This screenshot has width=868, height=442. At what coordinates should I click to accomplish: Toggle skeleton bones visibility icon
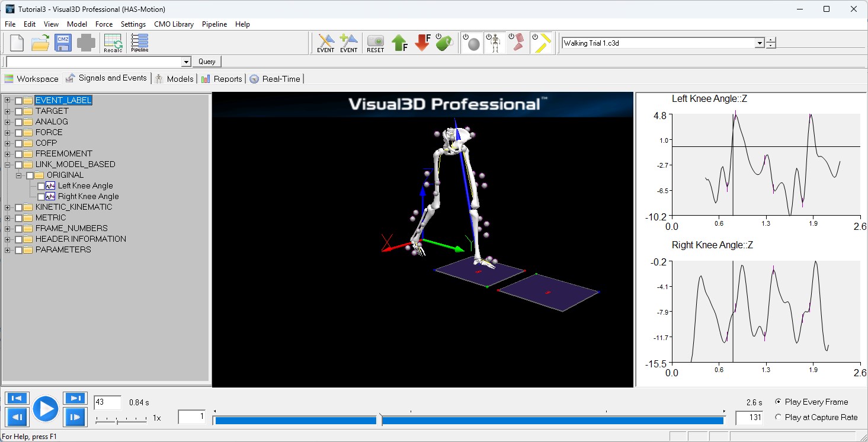coord(494,43)
